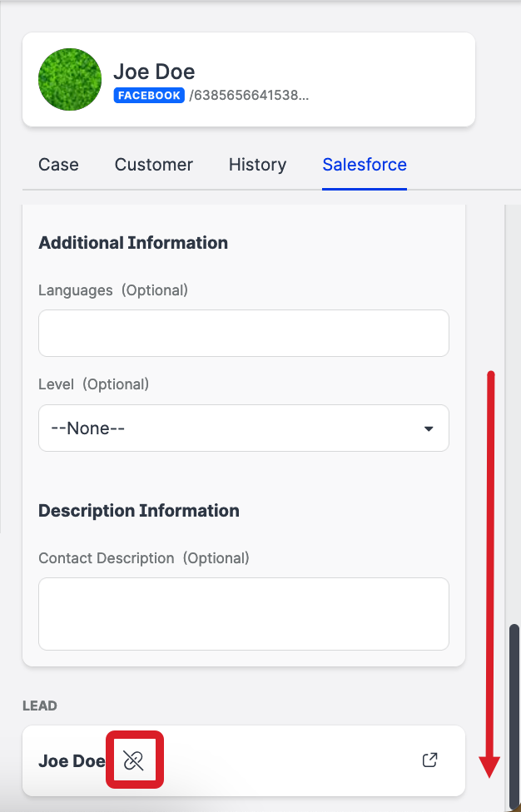The height and width of the screenshot is (812, 521).
Task: Select the Salesforce tab
Action: click(x=365, y=165)
